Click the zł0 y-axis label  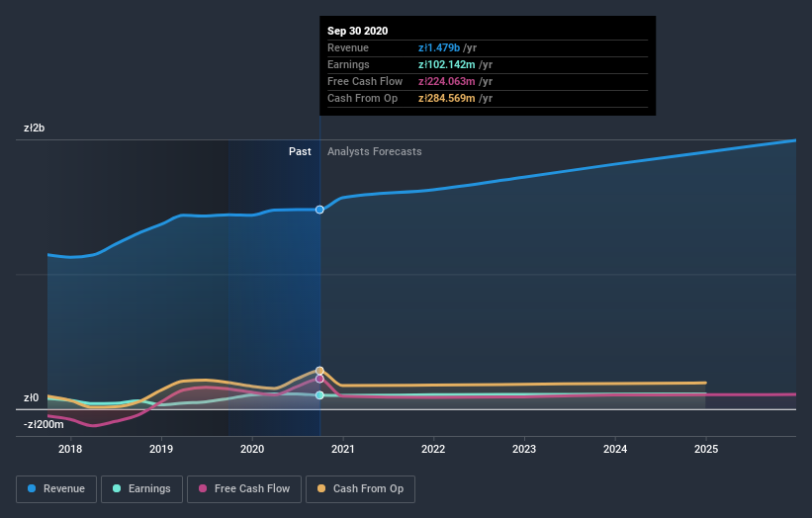coord(31,398)
